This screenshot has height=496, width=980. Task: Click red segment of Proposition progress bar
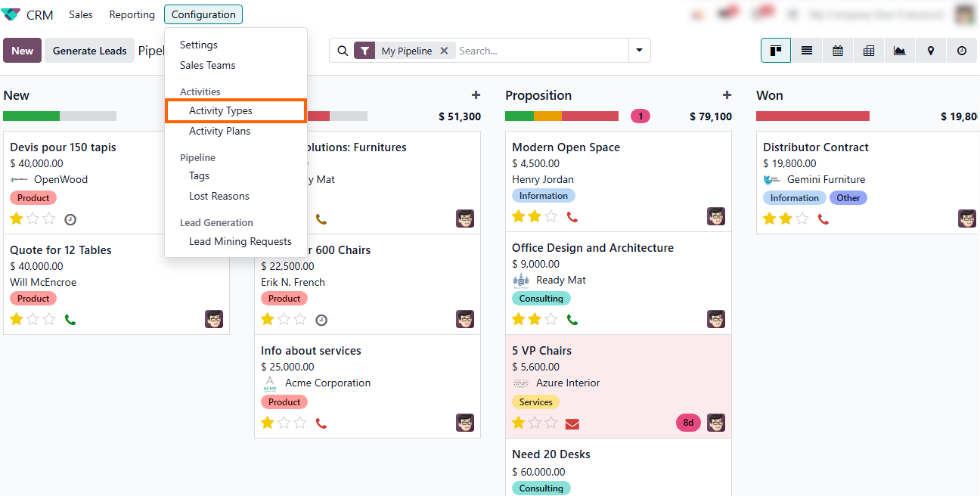pos(590,116)
